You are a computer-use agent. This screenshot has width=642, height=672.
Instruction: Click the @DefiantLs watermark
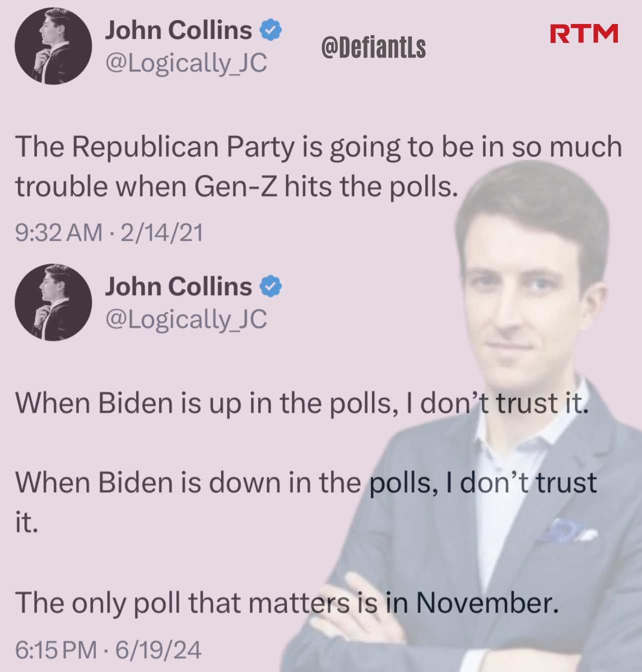[373, 47]
